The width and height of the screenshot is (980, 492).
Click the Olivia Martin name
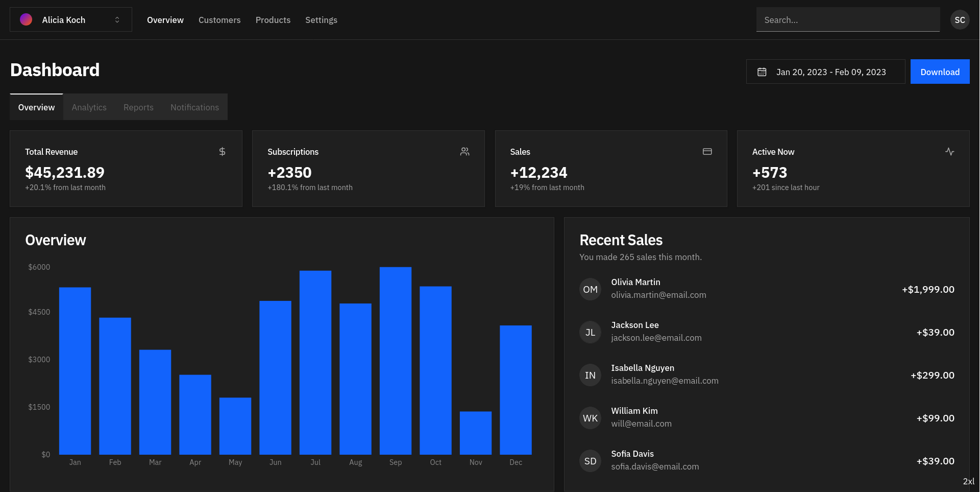tap(635, 282)
